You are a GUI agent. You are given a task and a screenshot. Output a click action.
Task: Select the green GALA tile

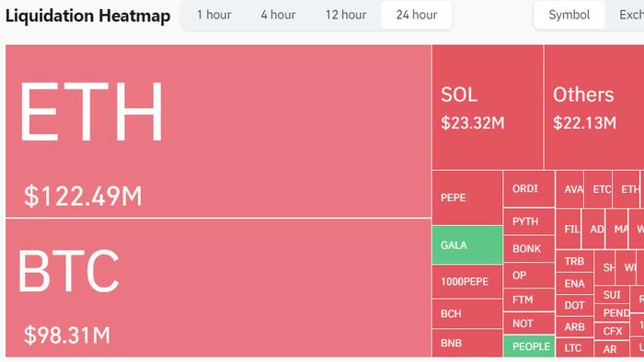tap(467, 244)
